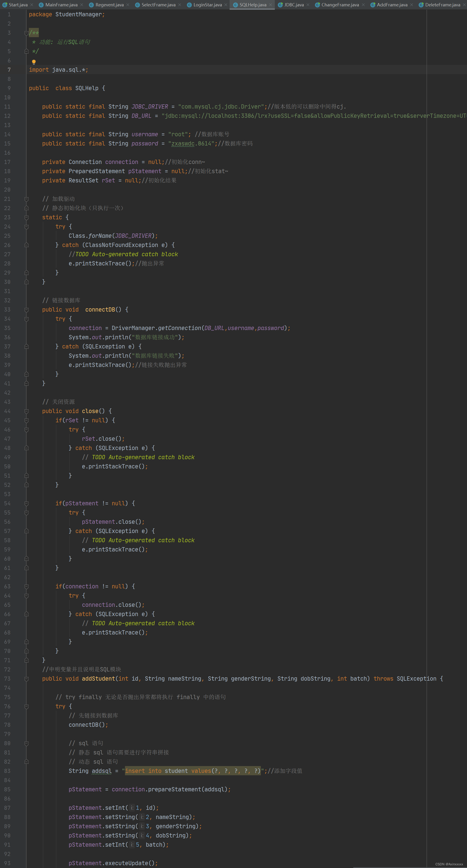
Task: Open the SelectFrame.java tab
Action: pyautogui.click(x=158, y=5)
